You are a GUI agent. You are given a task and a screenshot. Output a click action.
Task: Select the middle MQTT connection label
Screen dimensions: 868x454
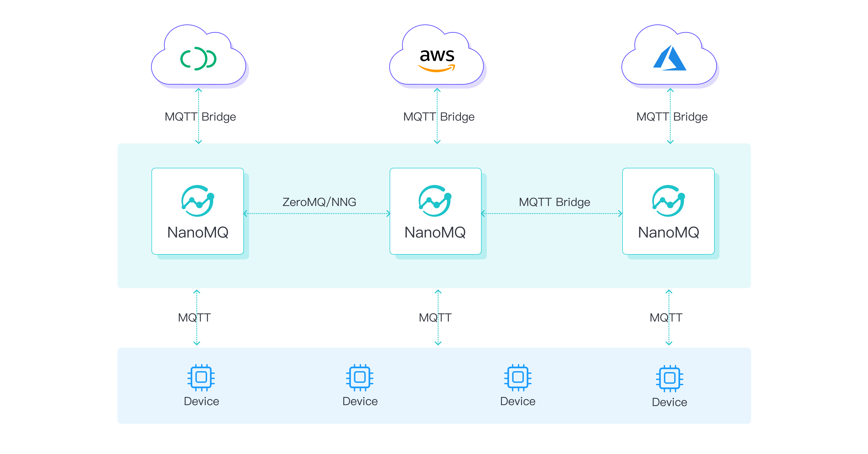click(x=435, y=317)
